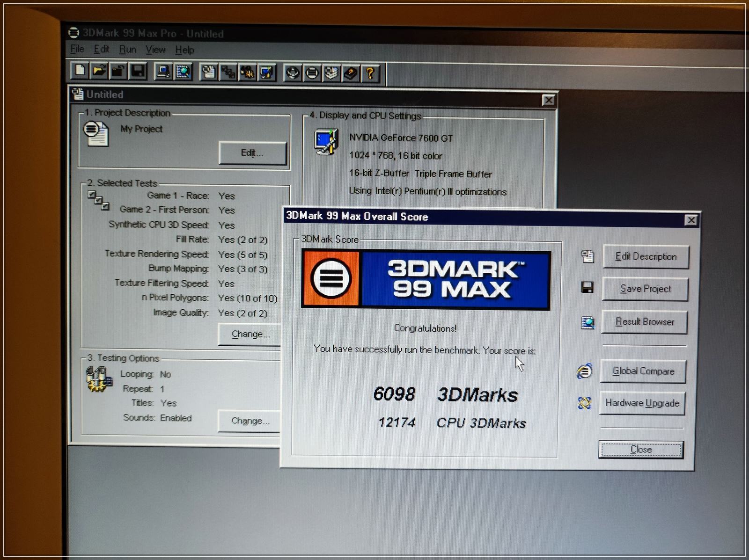This screenshot has height=560, width=749.
Task: Click the icon beside Result Browser
Action: tap(587, 322)
